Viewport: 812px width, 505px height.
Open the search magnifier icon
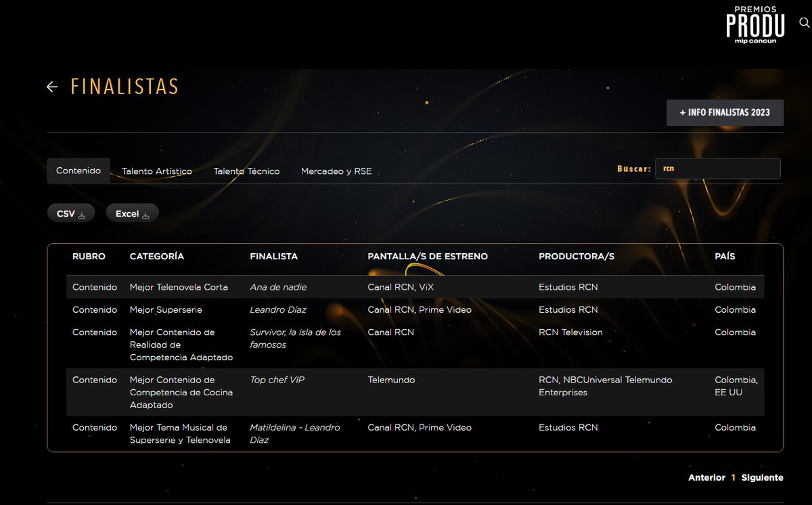805,22
